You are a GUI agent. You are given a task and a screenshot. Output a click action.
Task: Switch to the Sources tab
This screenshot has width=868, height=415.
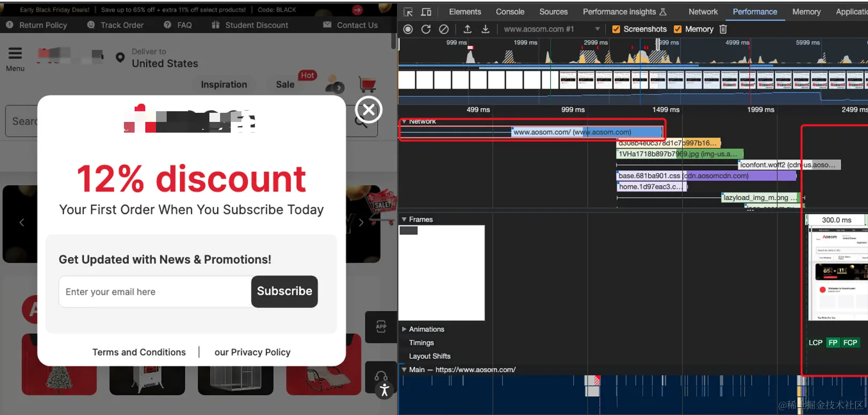[x=553, y=12]
